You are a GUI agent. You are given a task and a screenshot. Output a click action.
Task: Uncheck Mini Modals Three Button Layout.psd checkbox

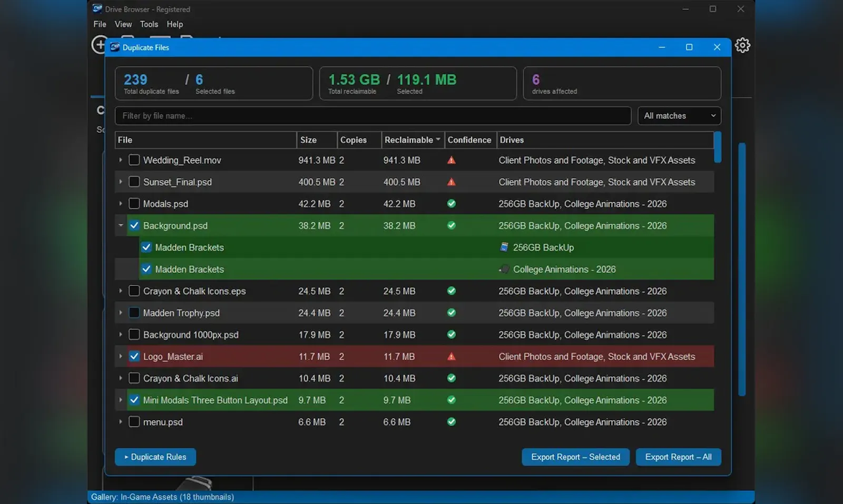[x=134, y=400]
